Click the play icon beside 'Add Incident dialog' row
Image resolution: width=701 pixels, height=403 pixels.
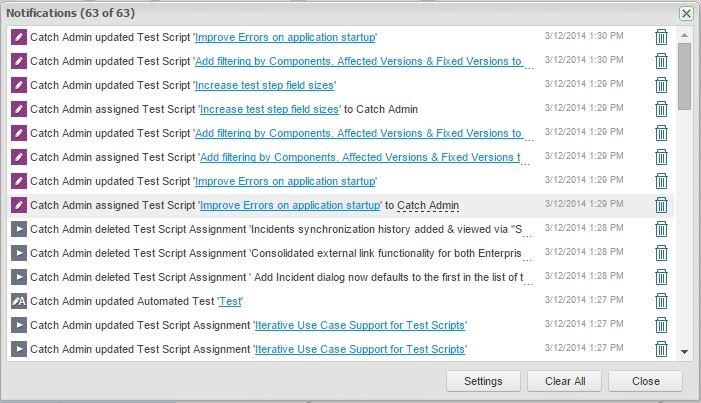click(x=19, y=277)
